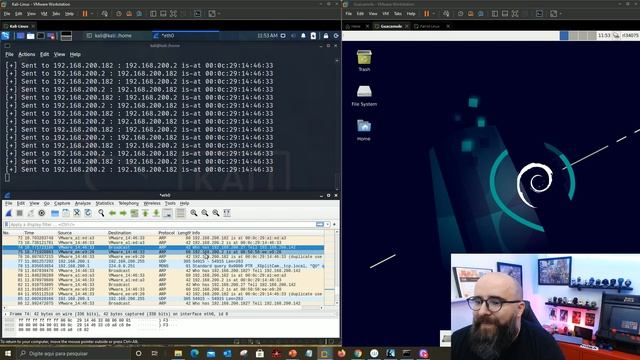Viewport: 640px width, 360px height.
Task: Click the lock screen icon in the Kali panel
Action: pyautogui.click(x=326, y=36)
